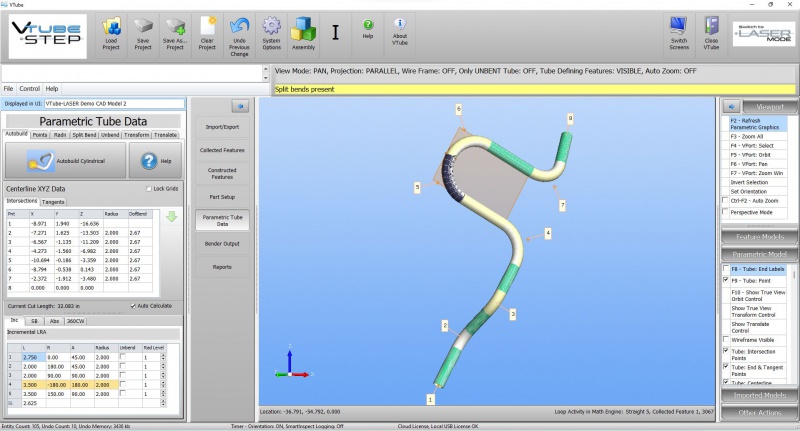Expand the Feature Models panel header
This screenshot has height=431, width=800.
click(x=759, y=237)
